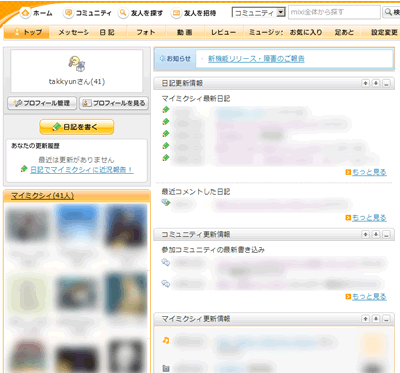Click the music note icon in マイミクシィ更新情報
400x373 pixels.
point(166,340)
